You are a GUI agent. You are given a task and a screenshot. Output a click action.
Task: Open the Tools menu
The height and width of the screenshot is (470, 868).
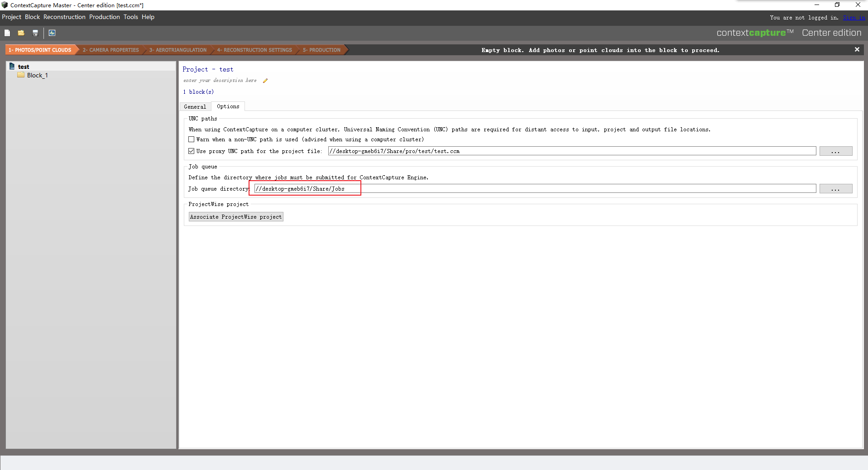pyautogui.click(x=131, y=17)
